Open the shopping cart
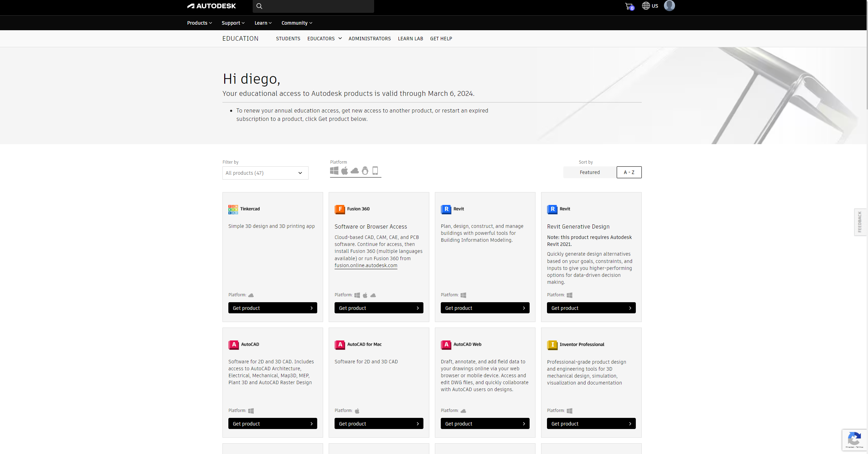The height and width of the screenshot is (454, 868). [x=628, y=6]
